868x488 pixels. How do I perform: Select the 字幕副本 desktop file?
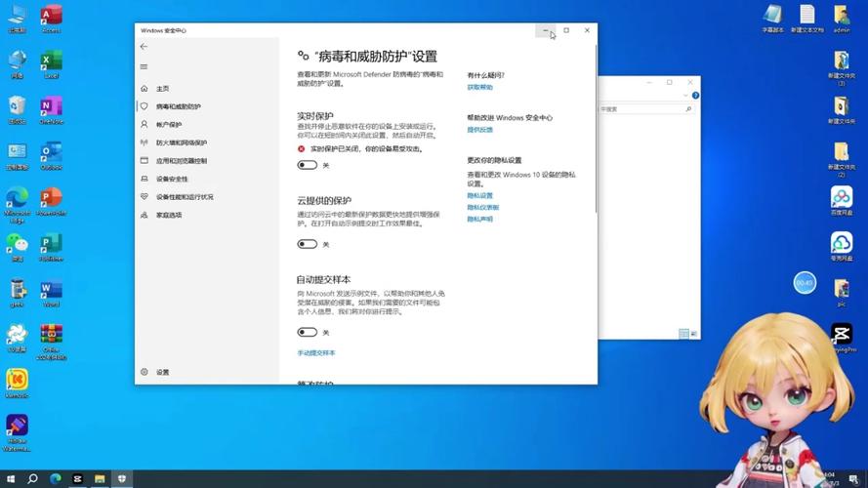(772, 19)
